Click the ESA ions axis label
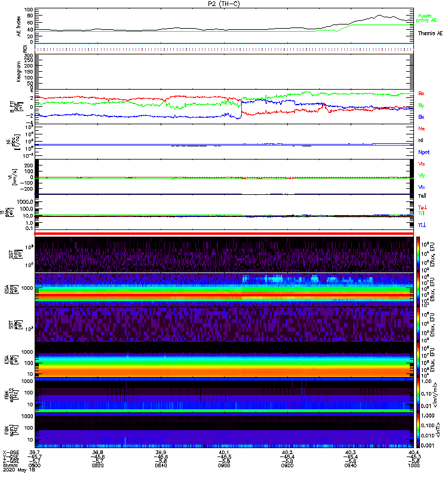The width and height of the screenshot is (448, 478). click(x=11, y=289)
